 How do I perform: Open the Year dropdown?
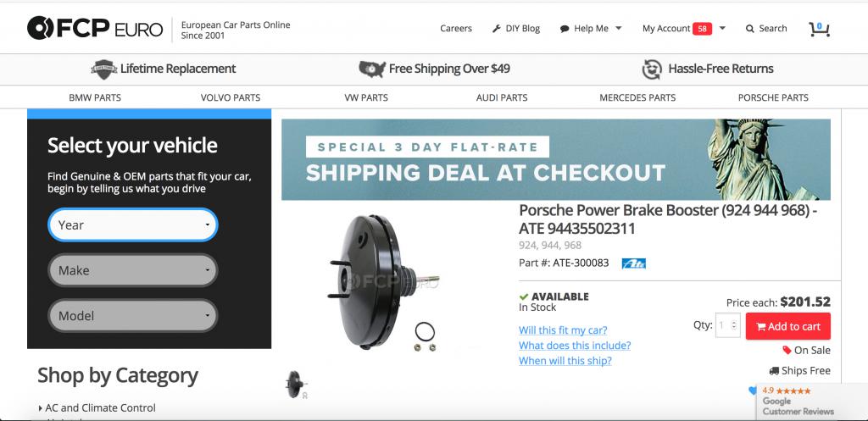(133, 225)
